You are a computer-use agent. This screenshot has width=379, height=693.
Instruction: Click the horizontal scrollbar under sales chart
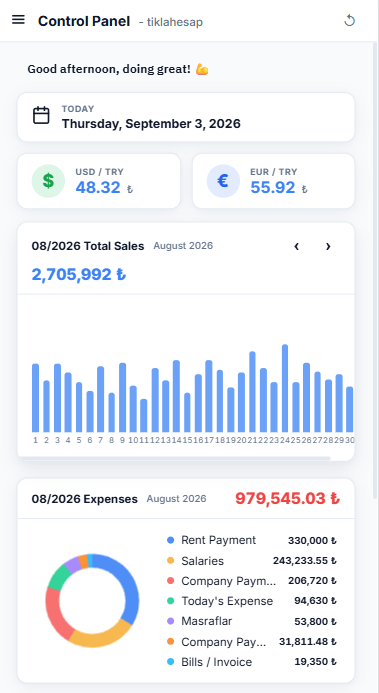(x=174, y=458)
